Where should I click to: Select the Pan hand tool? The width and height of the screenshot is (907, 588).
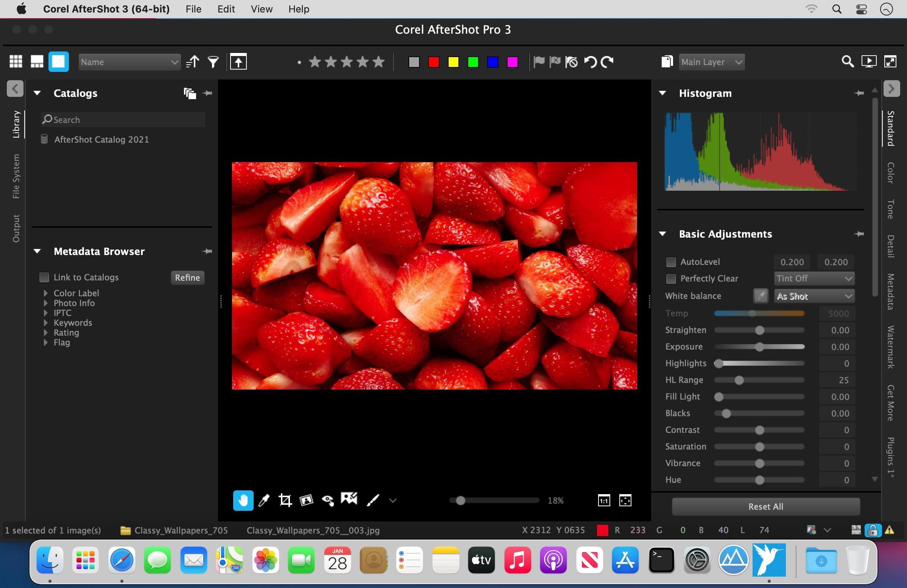click(x=243, y=500)
